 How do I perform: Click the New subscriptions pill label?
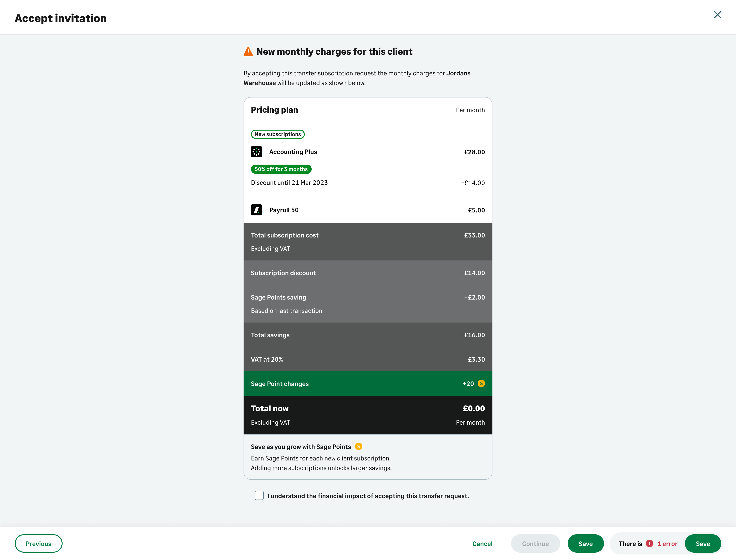277,134
